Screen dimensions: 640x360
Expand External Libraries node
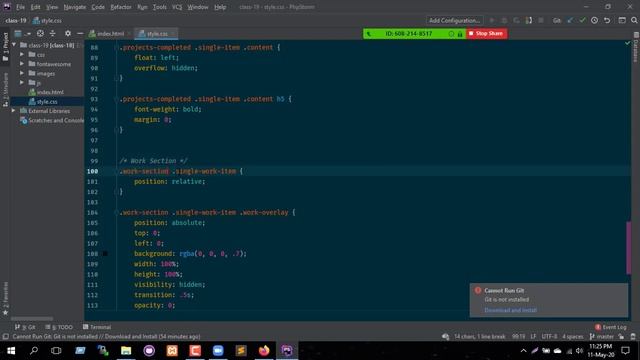click(14, 111)
